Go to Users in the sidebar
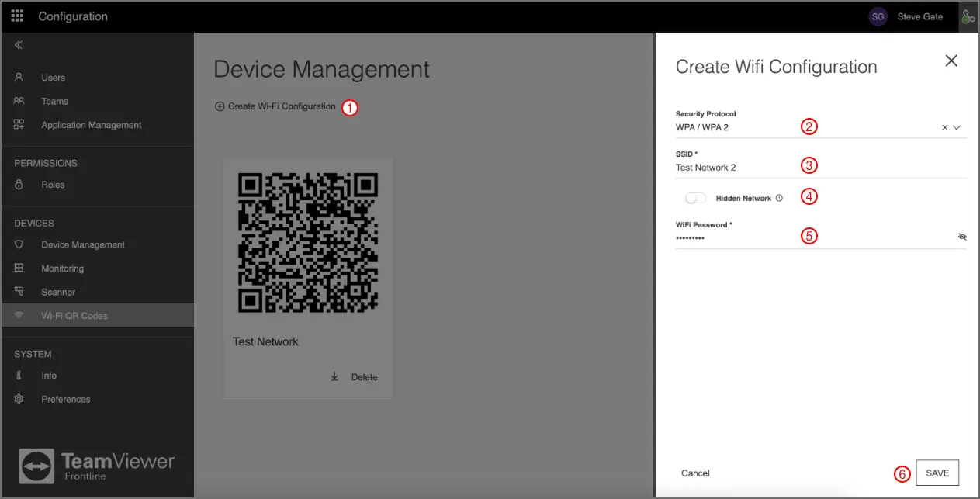Viewport: 980px width, 499px height. point(53,78)
